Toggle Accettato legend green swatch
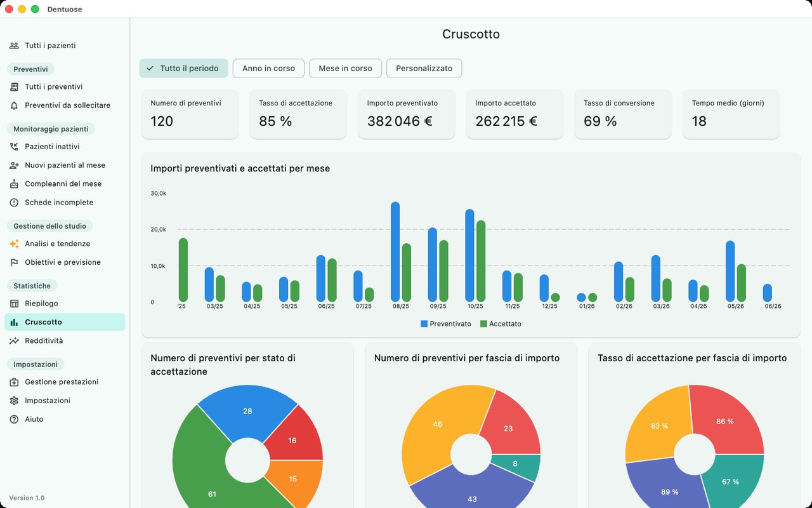The width and height of the screenshot is (812, 508). click(483, 324)
